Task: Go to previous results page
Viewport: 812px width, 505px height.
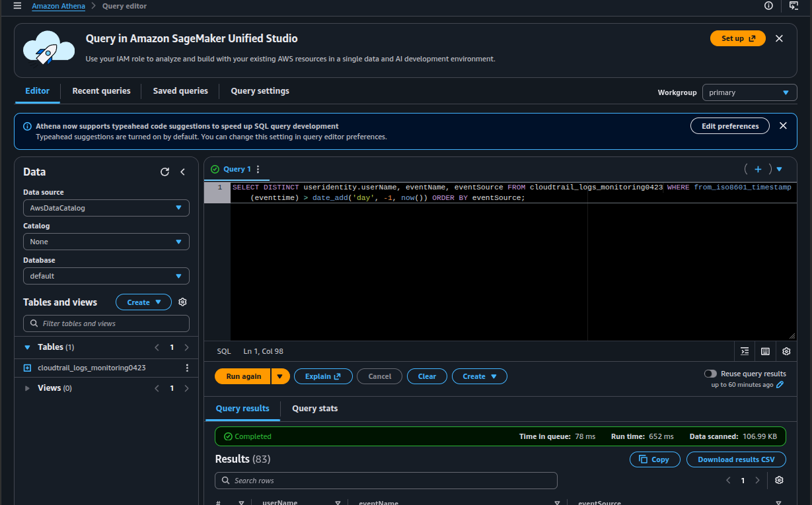Action: [728, 481]
